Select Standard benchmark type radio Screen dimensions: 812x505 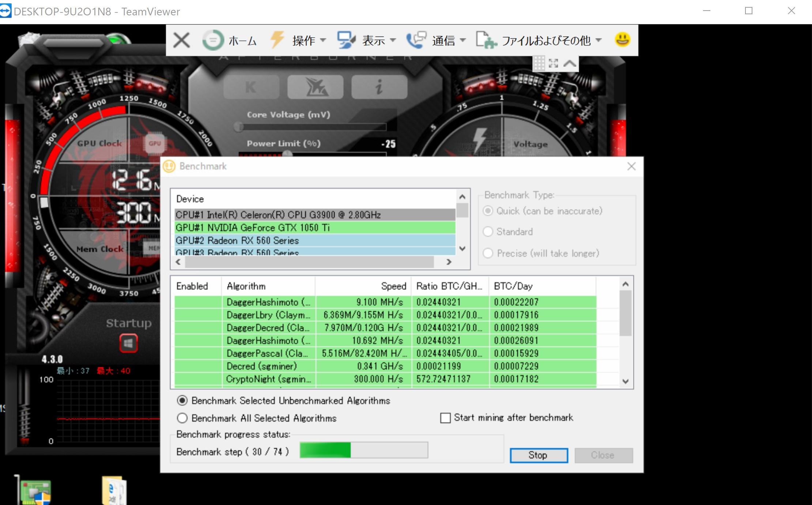point(488,231)
